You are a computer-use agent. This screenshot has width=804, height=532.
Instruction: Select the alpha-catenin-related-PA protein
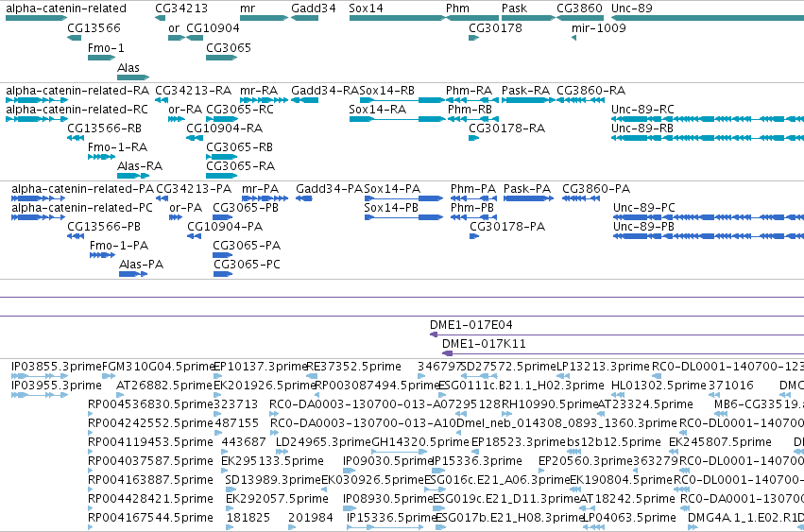click(x=38, y=198)
